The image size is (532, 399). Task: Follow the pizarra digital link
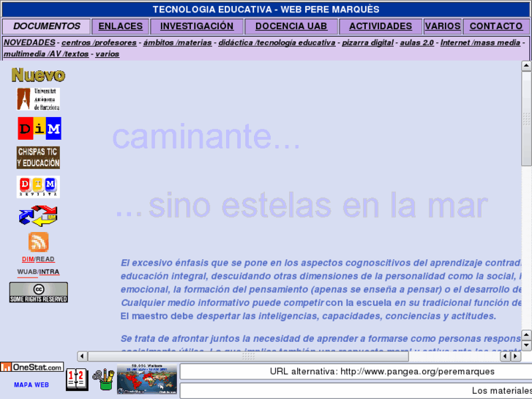point(368,42)
